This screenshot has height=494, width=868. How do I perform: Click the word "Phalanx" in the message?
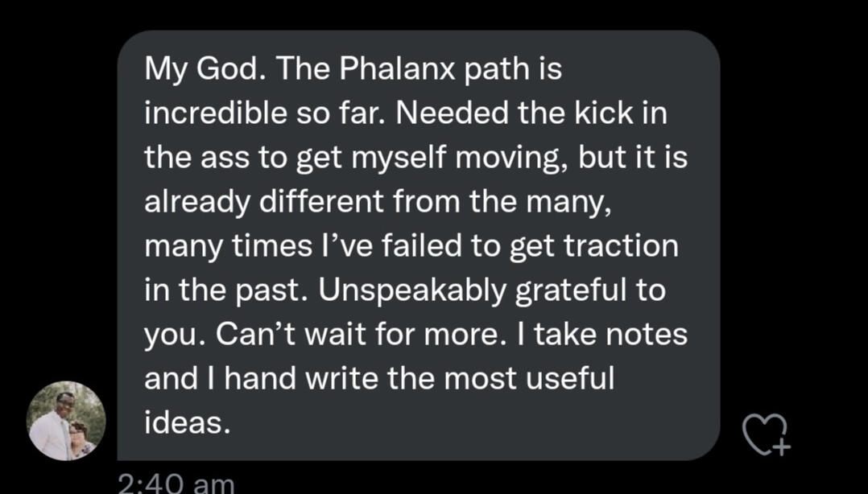[395, 70]
